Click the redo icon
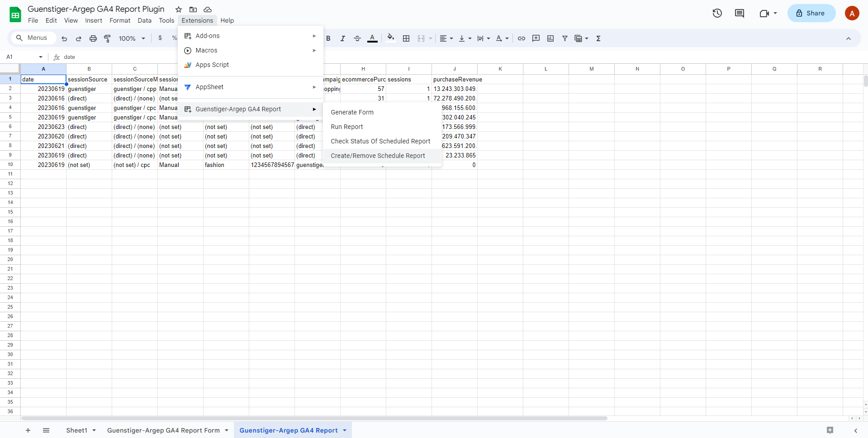 (x=79, y=38)
